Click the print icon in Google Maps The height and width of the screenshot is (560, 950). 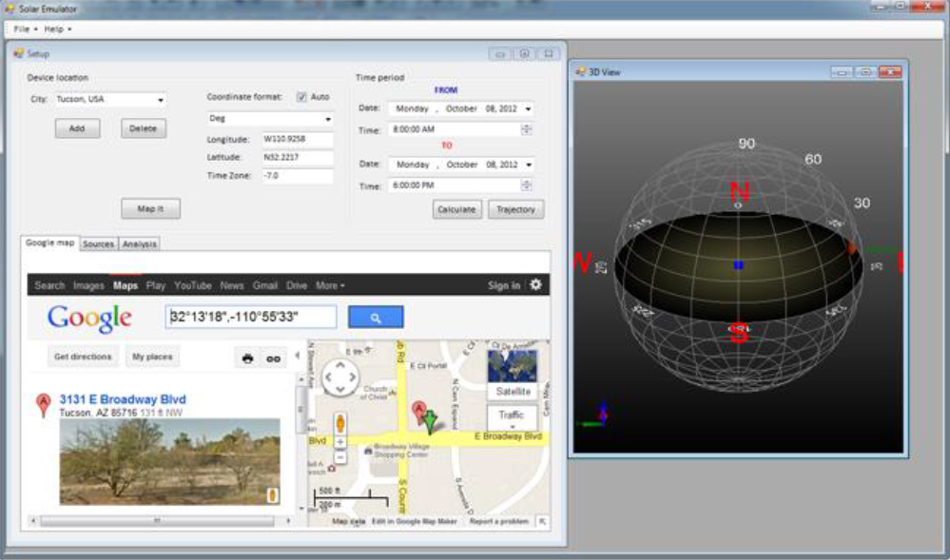pos(247,358)
